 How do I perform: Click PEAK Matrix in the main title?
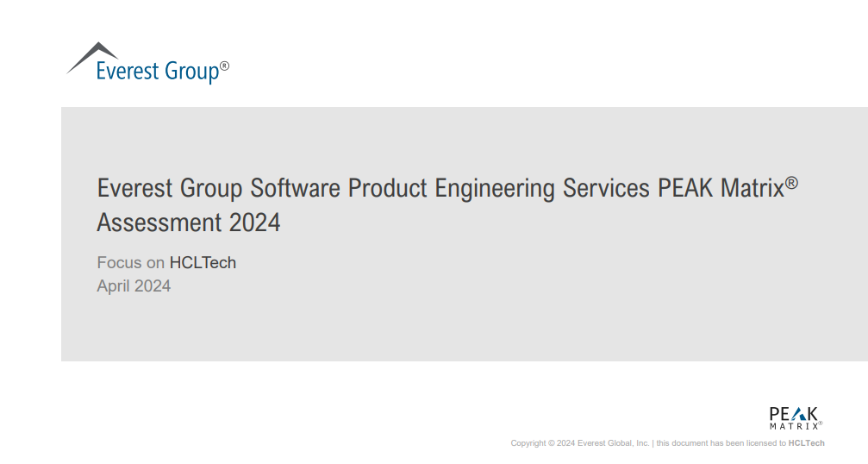click(x=721, y=188)
